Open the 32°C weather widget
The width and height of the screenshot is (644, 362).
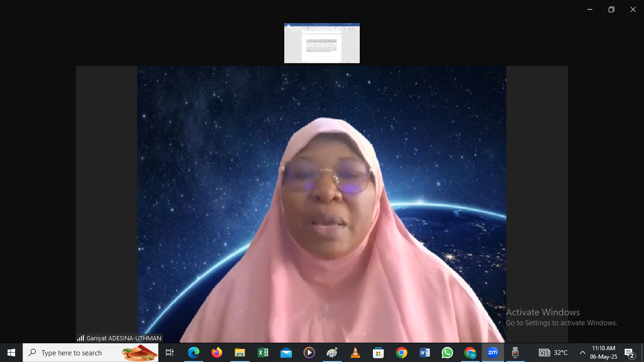(553, 353)
